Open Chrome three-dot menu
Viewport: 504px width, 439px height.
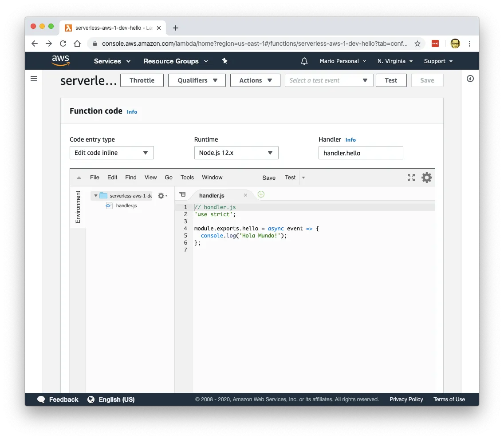pyautogui.click(x=469, y=44)
